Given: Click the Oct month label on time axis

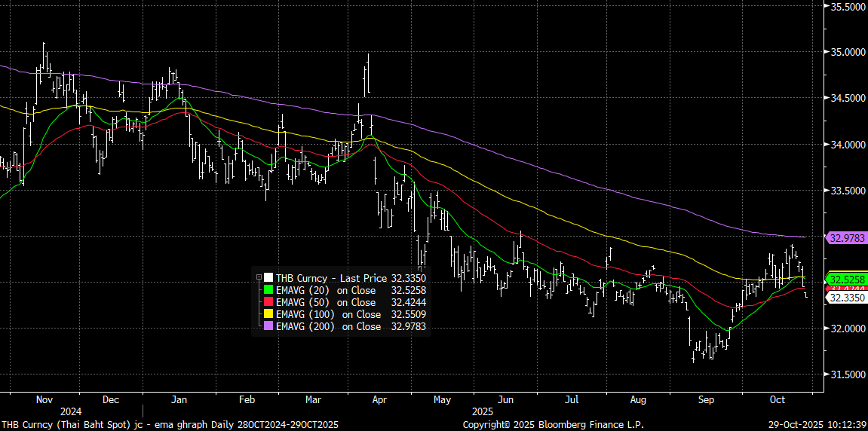Looking at the screenshot, I should [778, 399].
